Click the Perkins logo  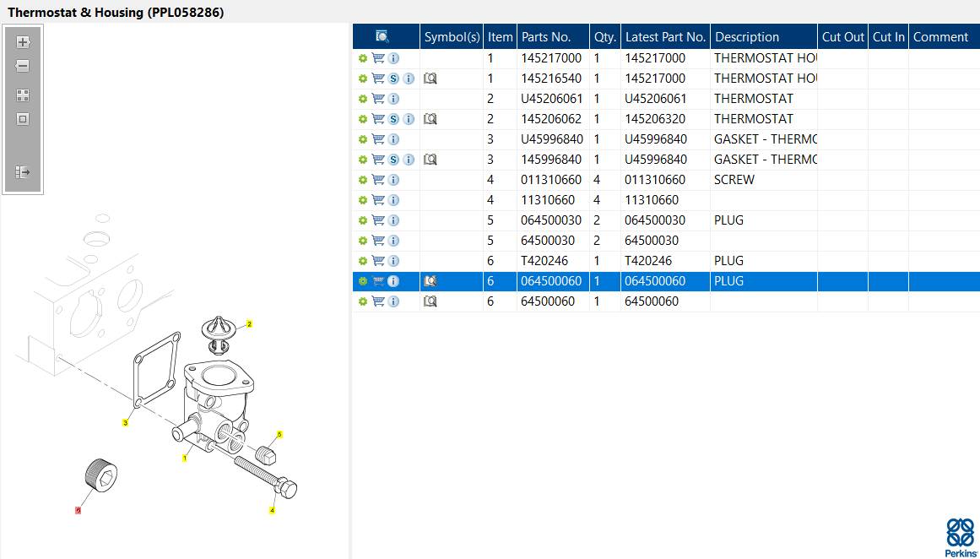click(960, 535)
